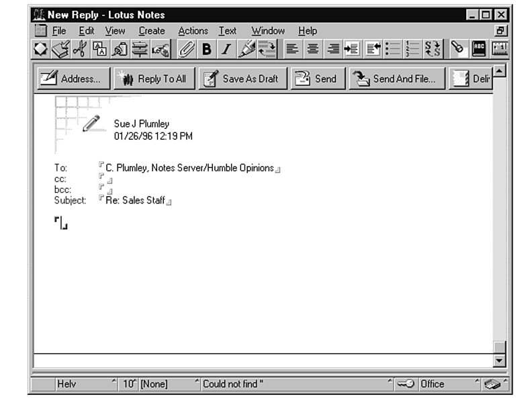
Task: Click the Send button
Action: pos(318,79)
